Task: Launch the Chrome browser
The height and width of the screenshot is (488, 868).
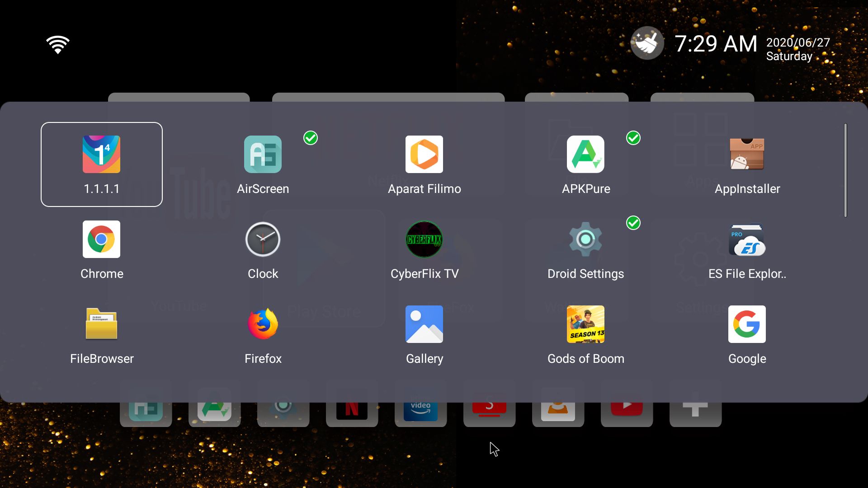Action: pos(101,239)
